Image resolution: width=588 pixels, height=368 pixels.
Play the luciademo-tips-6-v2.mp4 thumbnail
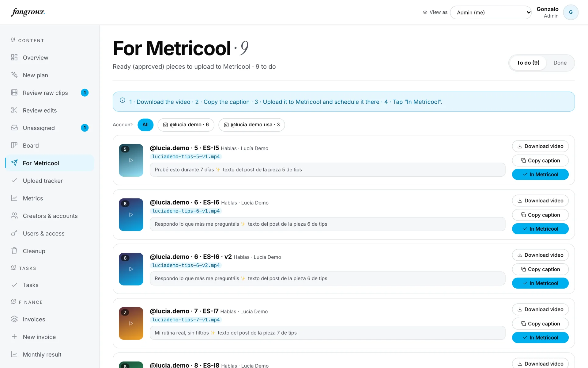click(x=131, y=269)
